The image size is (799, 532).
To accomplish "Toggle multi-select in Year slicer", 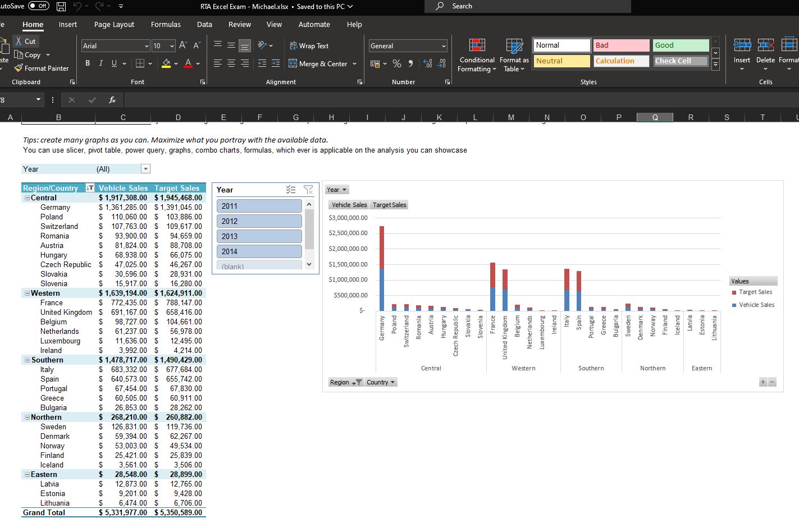I will pos(291,190).
